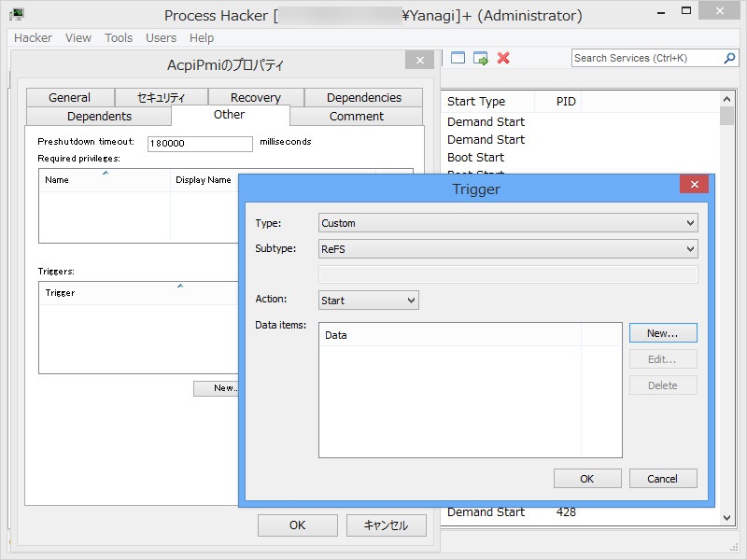Click the Delete button in Trigger dialog
This screenshot has height=560, width=747.
click(663, 385)
